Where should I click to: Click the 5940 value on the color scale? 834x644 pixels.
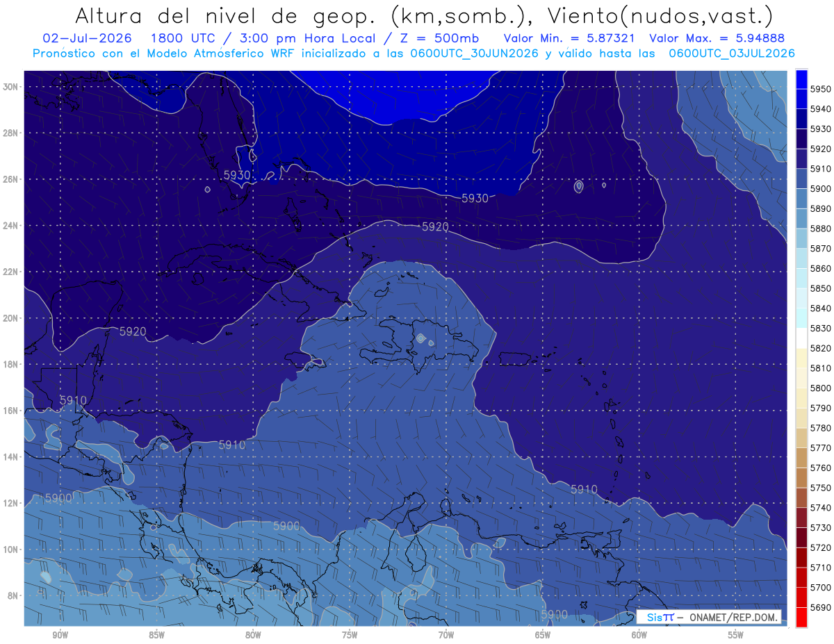[x=821, y=109]
